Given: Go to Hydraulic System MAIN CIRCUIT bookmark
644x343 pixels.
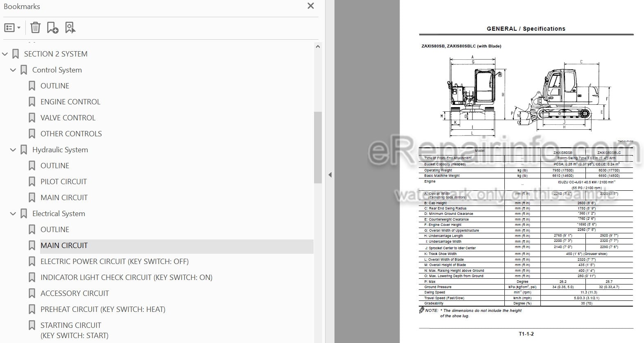Looking at the screenshot, I should (x=64, y=198).
